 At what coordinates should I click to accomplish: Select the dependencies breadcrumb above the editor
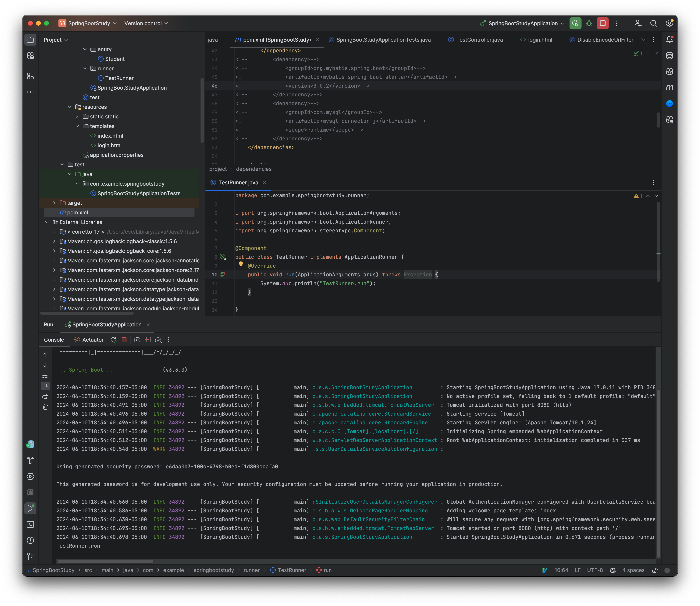pos(253,169)
